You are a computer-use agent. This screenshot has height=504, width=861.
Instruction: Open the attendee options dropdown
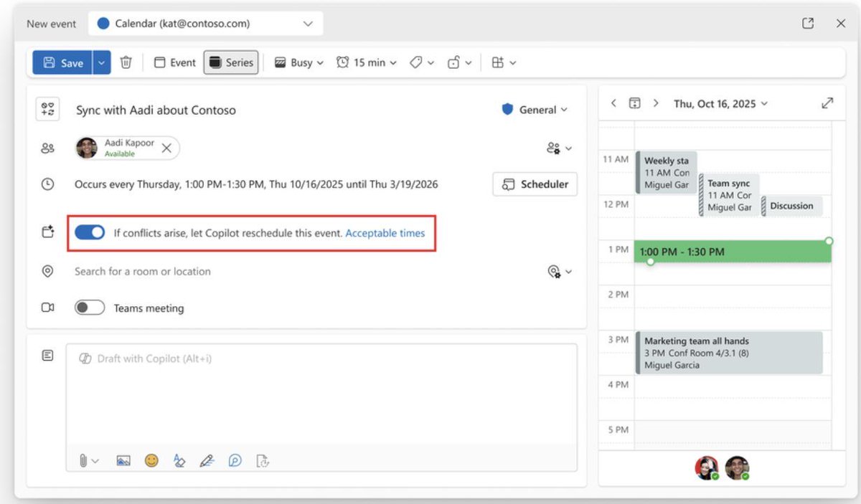560,148
